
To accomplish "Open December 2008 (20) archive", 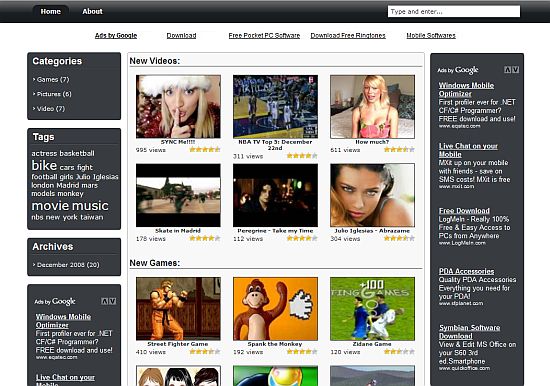I will (x=66, y=265).
